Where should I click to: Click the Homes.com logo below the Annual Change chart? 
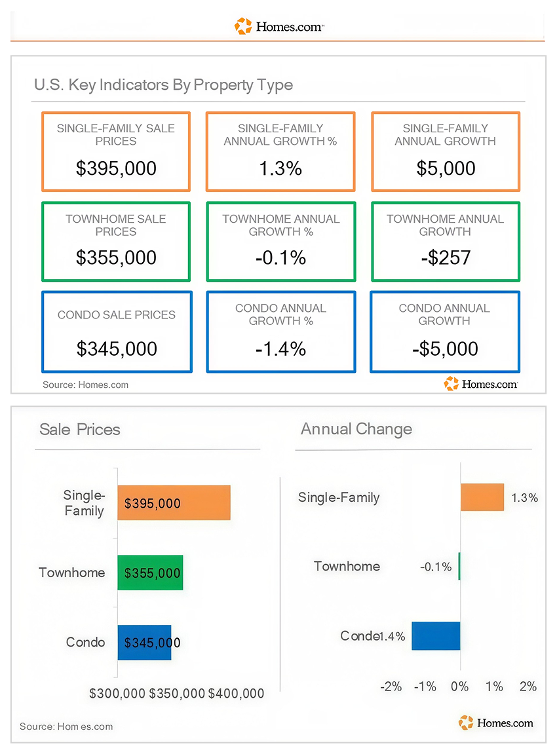(496, 723)
